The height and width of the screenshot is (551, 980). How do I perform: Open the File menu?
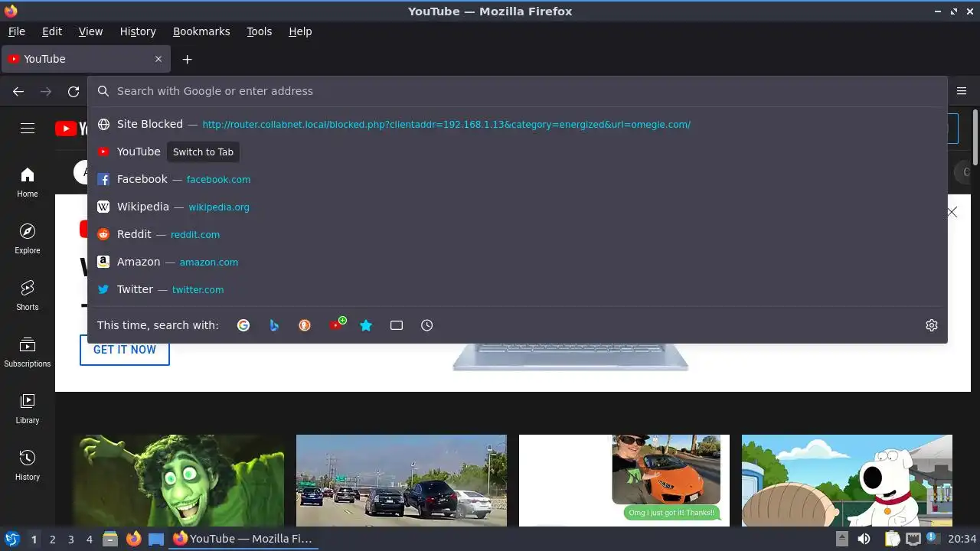tap(17, 31)
